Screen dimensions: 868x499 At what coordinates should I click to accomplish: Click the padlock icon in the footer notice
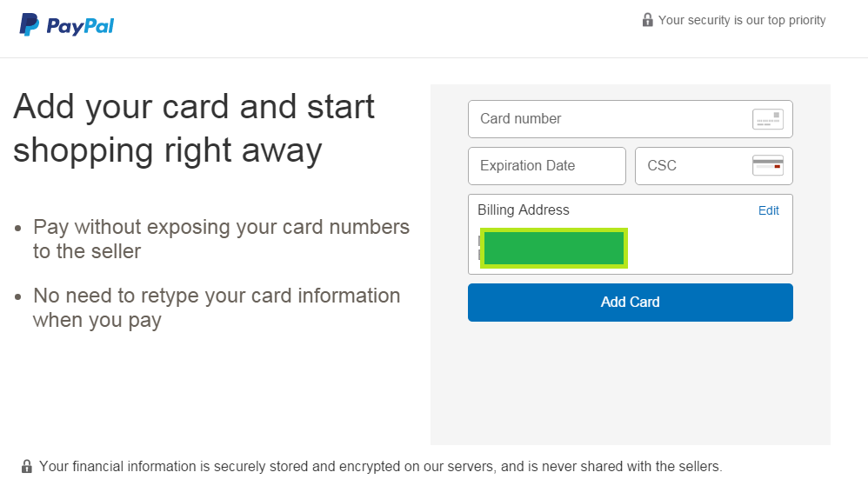point(26,466)
